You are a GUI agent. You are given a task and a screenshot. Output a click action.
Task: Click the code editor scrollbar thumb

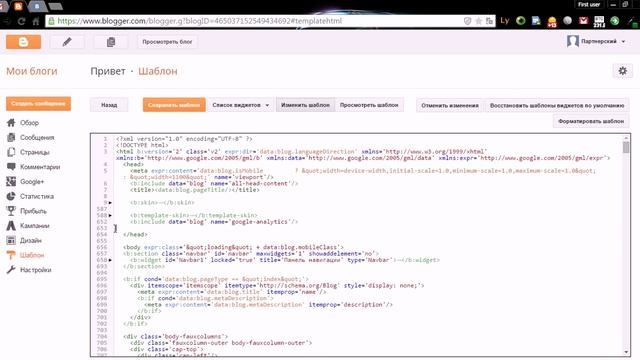[x=626, y=147]
